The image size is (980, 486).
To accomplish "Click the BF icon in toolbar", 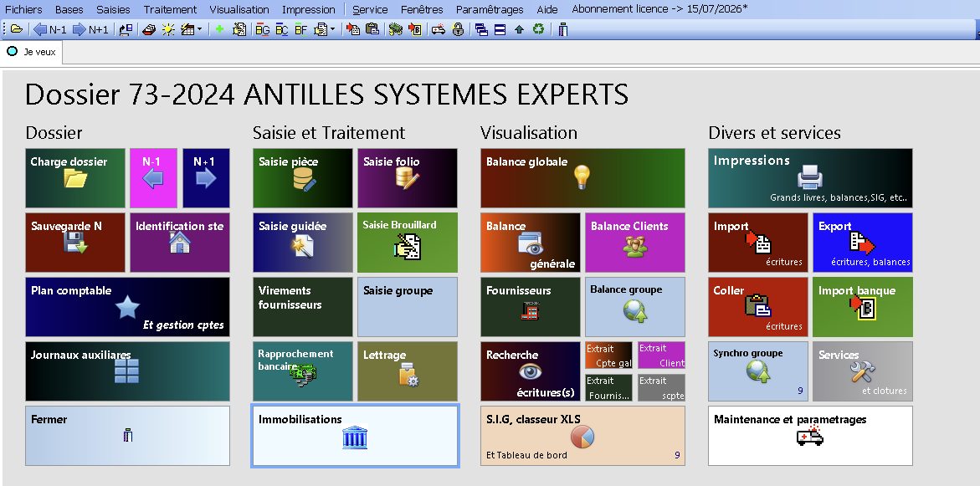I will pyautogui.click(x=301, y=29).
